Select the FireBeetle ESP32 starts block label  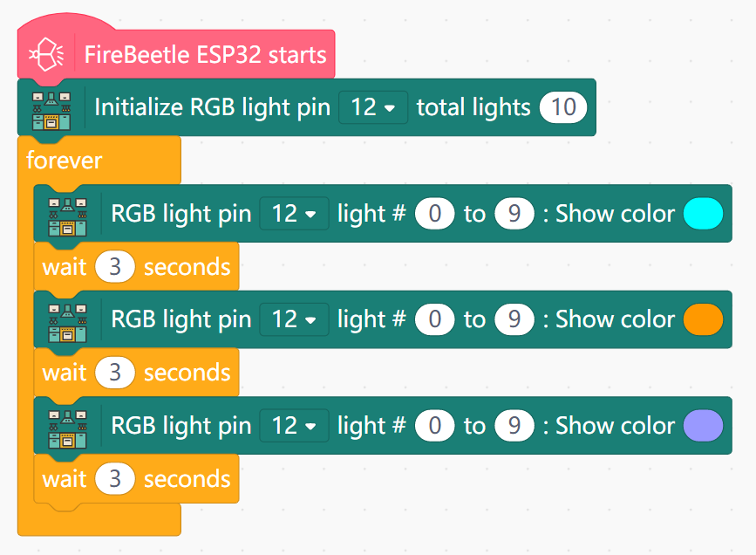[205, 56]
